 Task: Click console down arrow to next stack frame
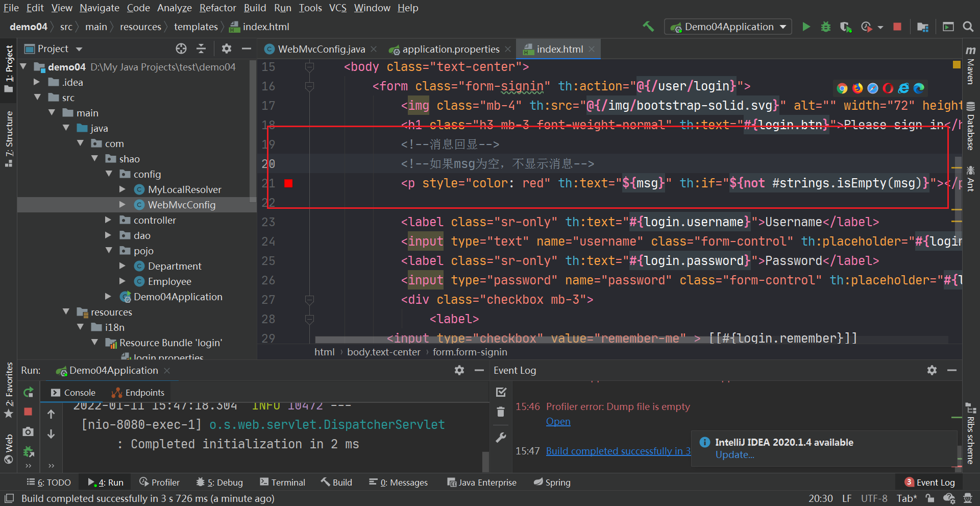51,433
